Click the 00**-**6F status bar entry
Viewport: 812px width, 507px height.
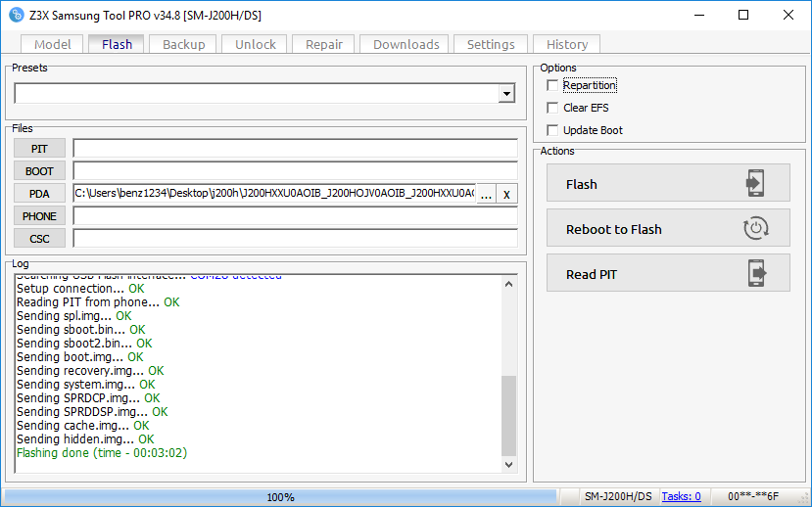tap(753, 496)
